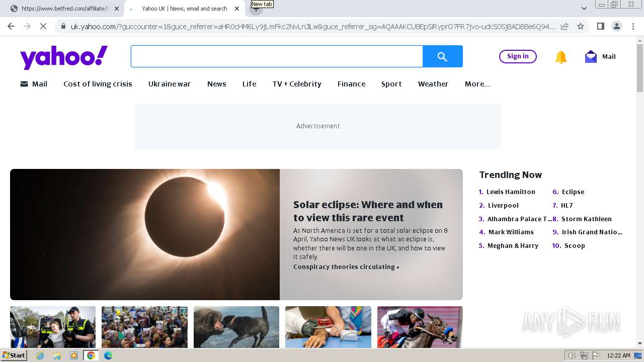Click the network icon in the system tray
Image resolution: width=644 pixels, height=362 pixels.
584,355
